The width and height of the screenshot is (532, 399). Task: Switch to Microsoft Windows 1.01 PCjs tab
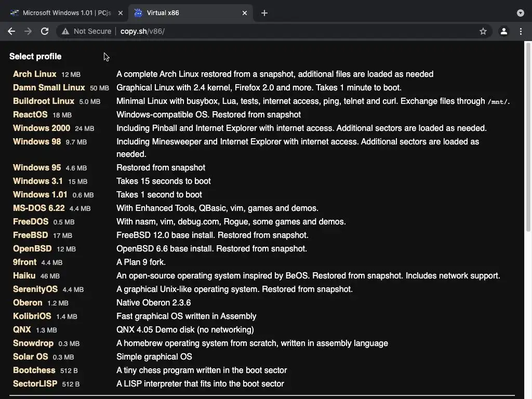tap(65, 13)
